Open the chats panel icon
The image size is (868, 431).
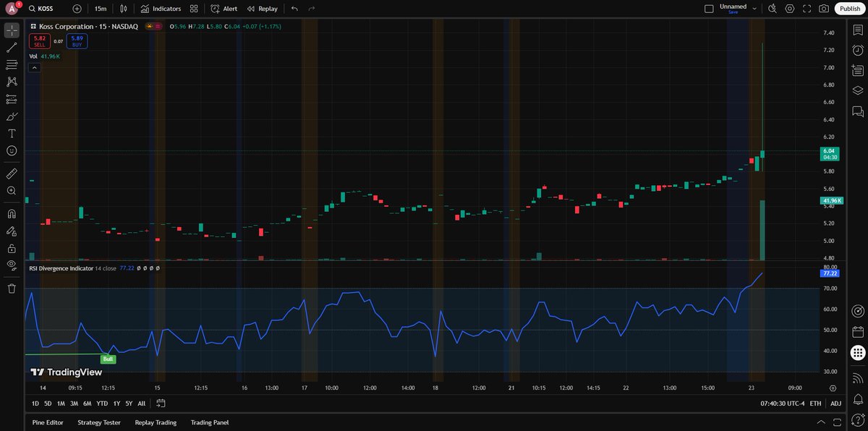pyautogui.click(x=858, y=111)
